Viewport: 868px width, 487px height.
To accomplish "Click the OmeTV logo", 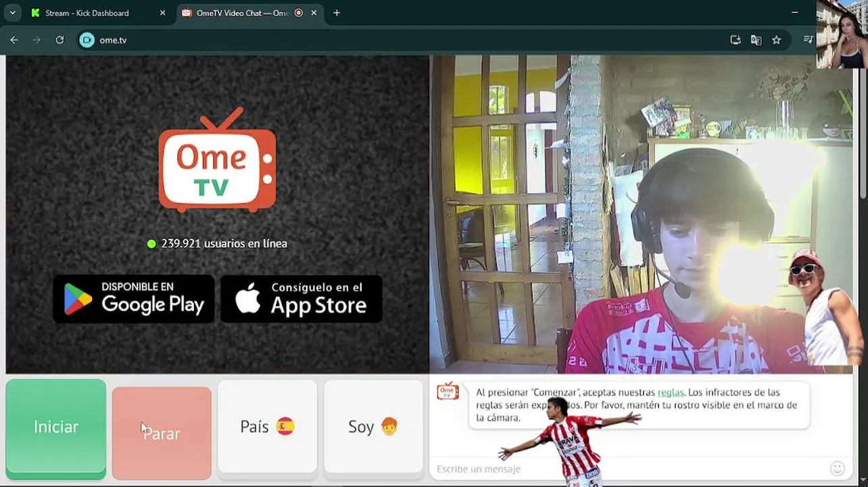I will (x=217, y=160).
